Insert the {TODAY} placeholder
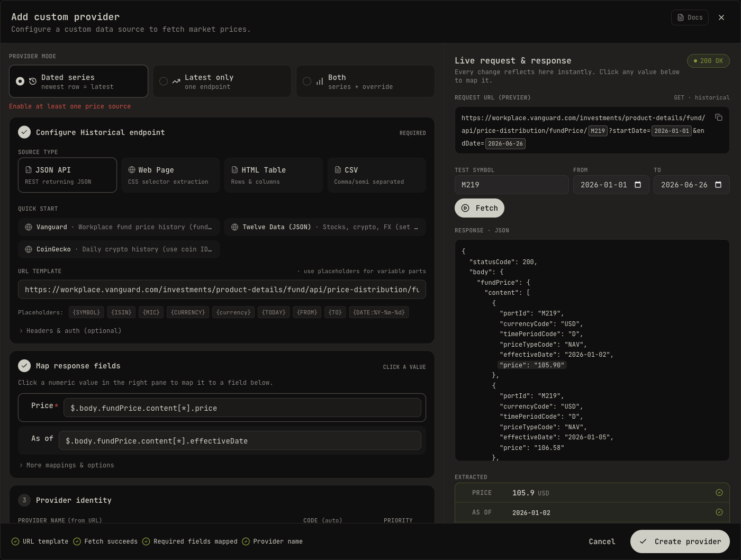Viewport: 741px width, 560px height. coord(274,312)
